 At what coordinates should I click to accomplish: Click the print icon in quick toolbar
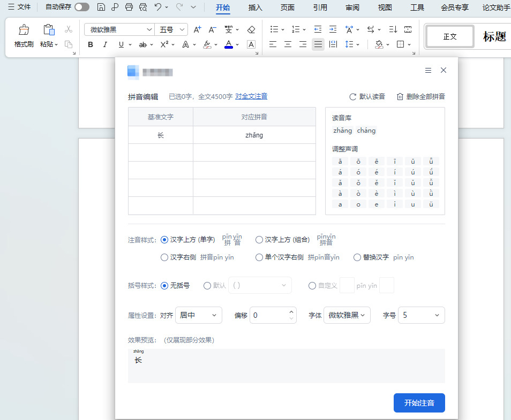click(129, 7)
